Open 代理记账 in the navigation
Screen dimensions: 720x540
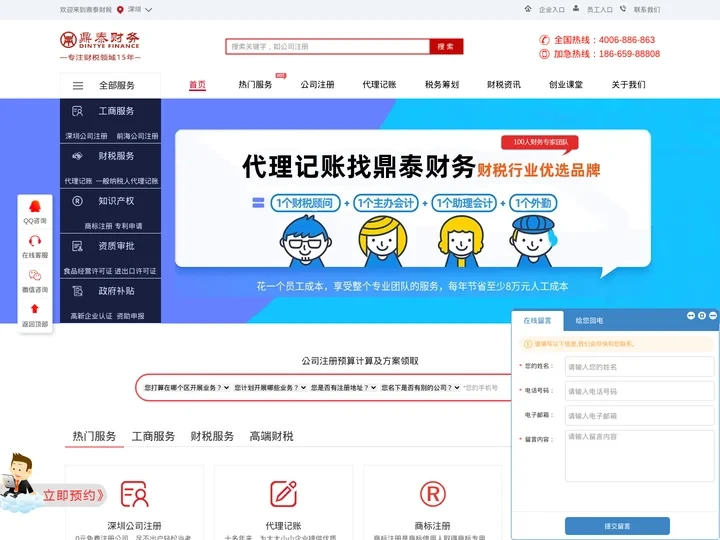point(379,84)
